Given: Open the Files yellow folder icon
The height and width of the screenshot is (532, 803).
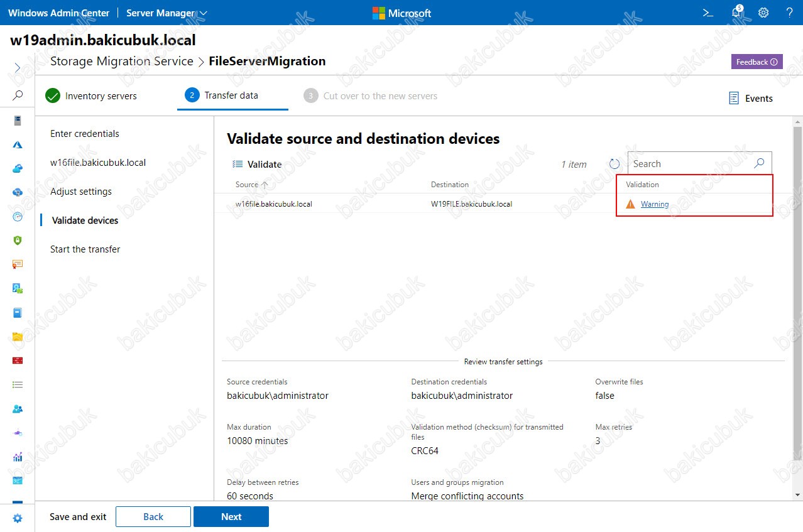Looking at the screenshot, I should [18, 336].
